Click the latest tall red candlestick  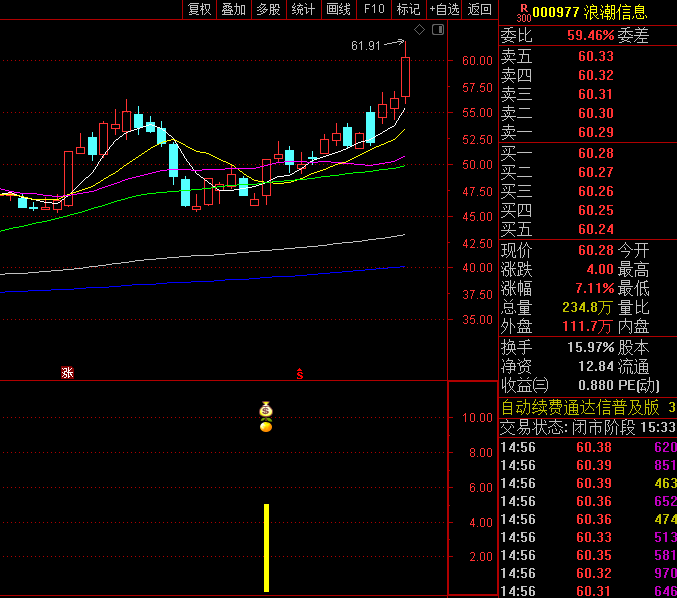click(405, 77)
